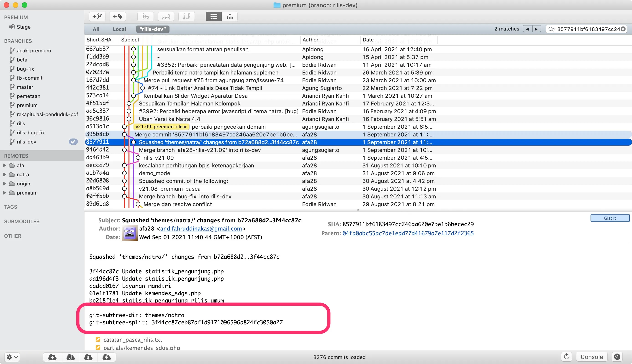
Task: Click the pull cloud solid download icon
Action: point(88,357)
